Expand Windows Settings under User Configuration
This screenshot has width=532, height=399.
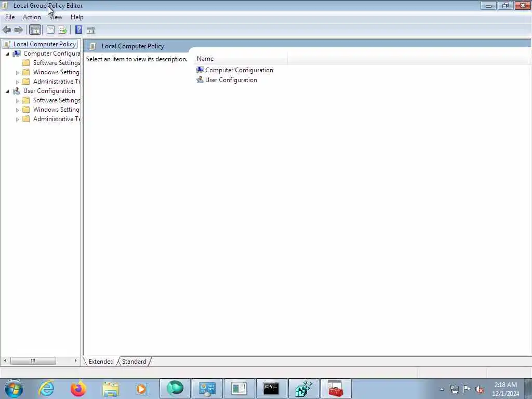17,110
